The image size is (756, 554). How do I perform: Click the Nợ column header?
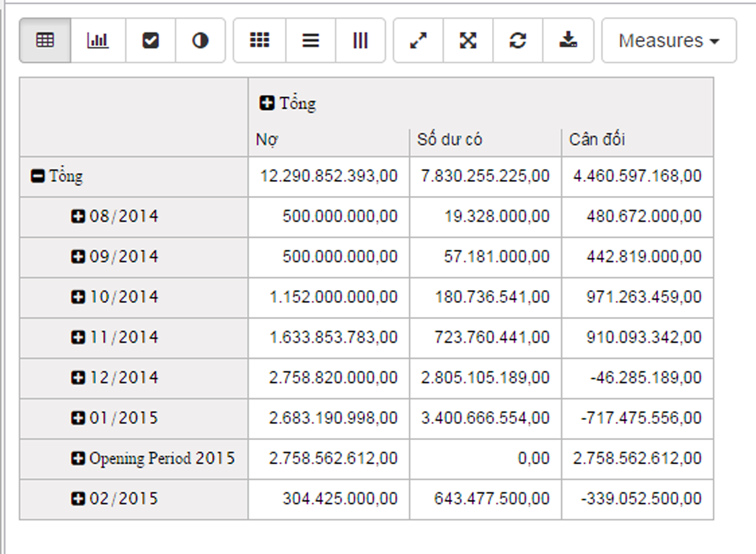(x=267, y=140)
